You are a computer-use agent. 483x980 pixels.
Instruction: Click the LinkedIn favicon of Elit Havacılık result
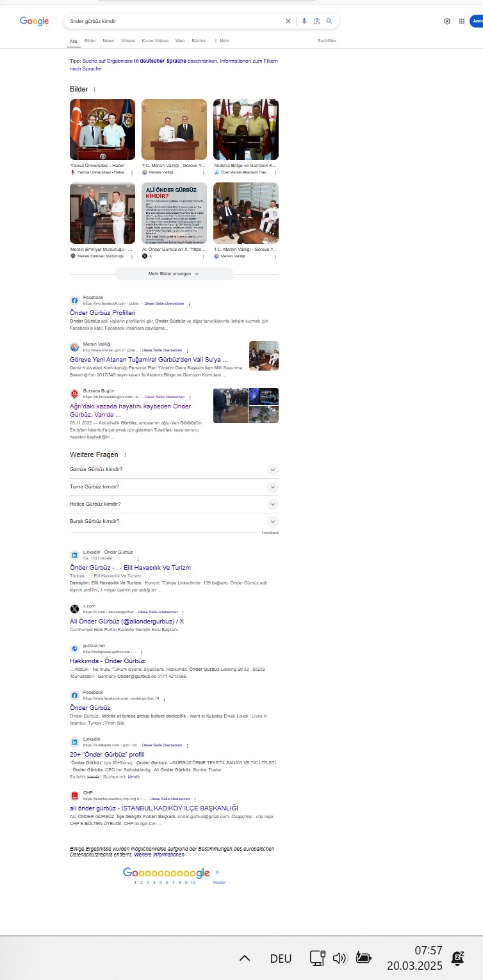click(x=74, y=555)
